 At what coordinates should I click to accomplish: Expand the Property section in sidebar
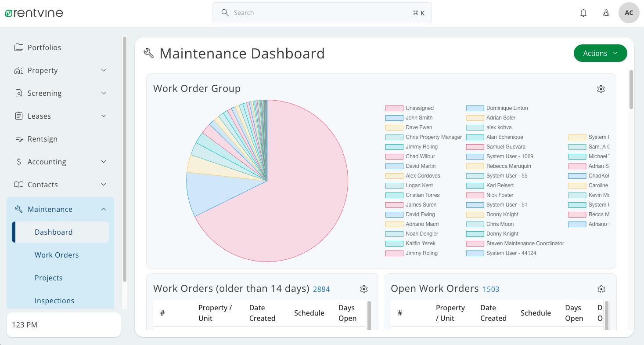104,70
